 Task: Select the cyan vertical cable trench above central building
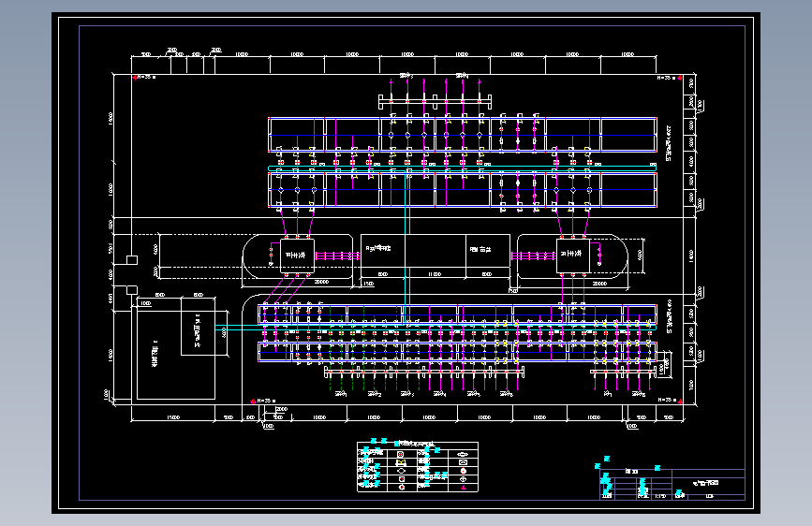click(407, 202)
